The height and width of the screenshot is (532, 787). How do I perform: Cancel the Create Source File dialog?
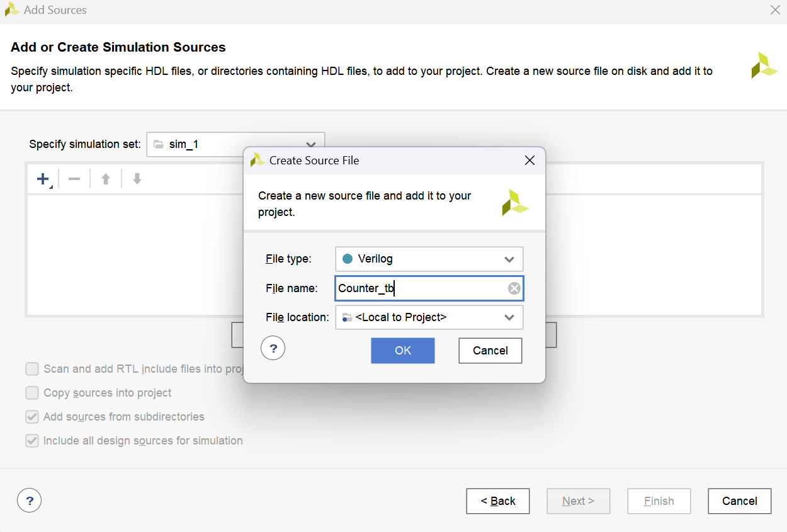click(x=490, y=351)
